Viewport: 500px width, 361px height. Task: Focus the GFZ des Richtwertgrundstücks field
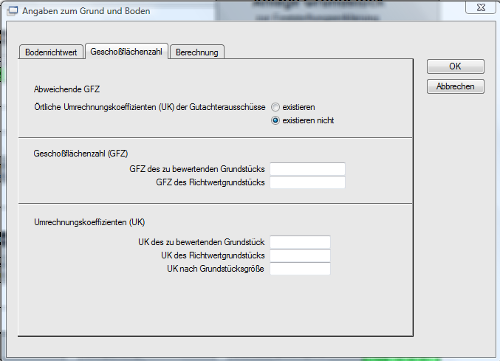pos(307,182)
